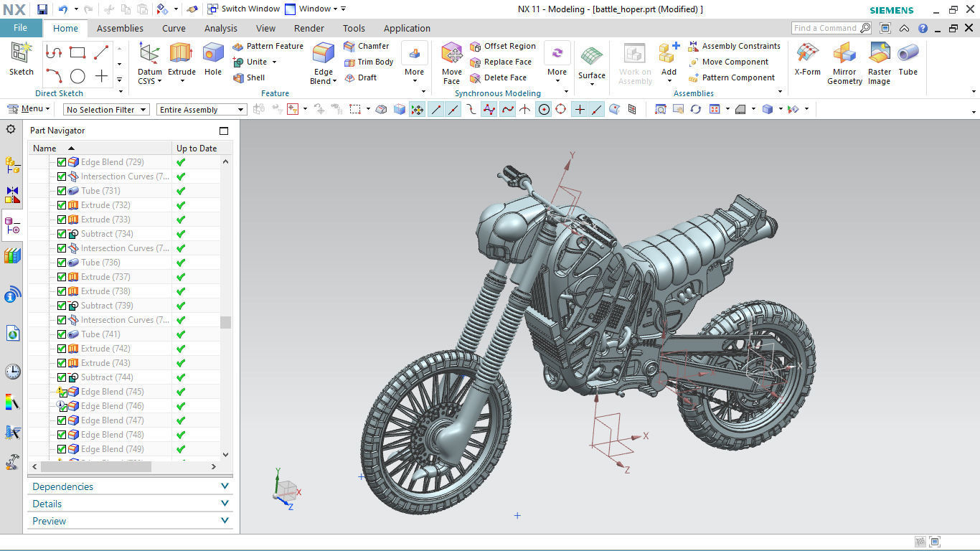Expand the Details panel
Screen dimensions: 980x551
coord(130,504)
